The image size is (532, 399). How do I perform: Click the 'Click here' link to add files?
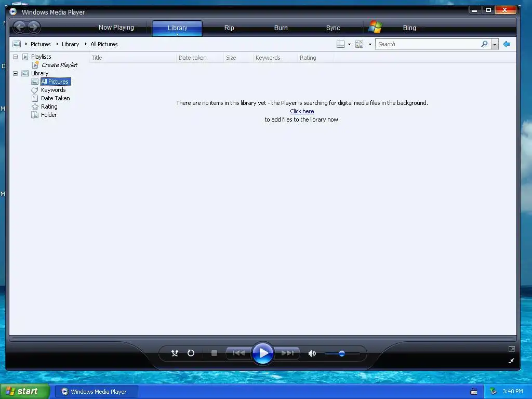pos(302,111)
